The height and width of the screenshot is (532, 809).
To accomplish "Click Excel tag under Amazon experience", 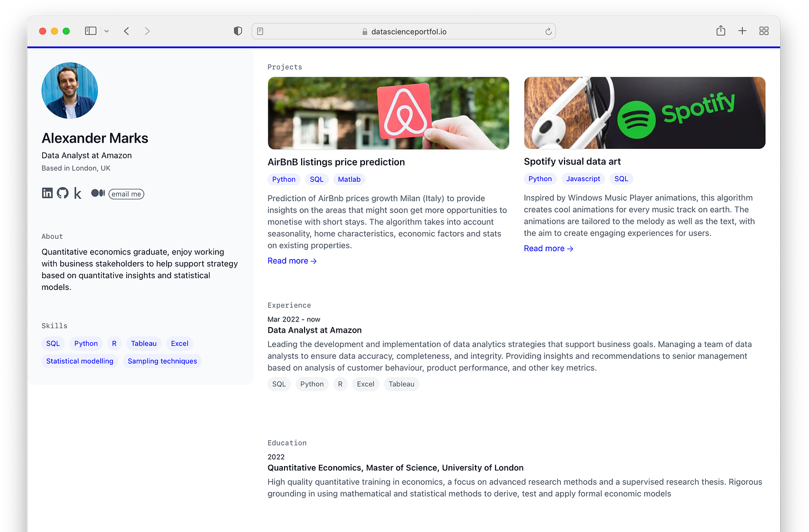I will tap(366, 384).
